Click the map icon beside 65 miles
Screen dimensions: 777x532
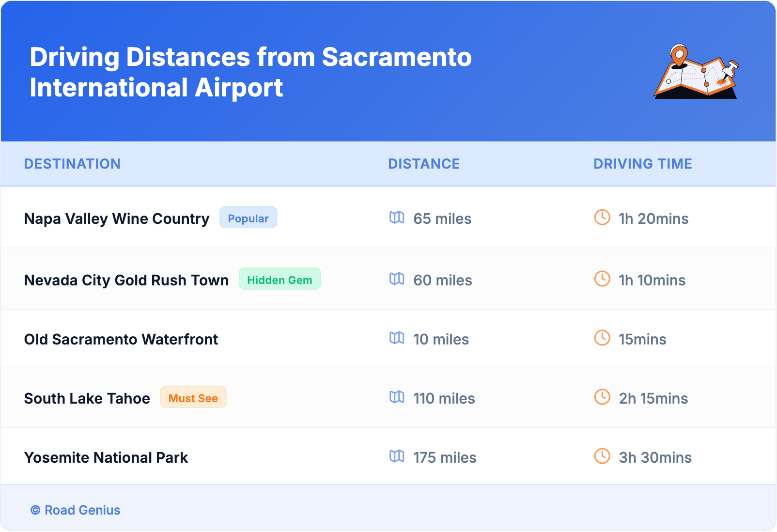(397, 218)
